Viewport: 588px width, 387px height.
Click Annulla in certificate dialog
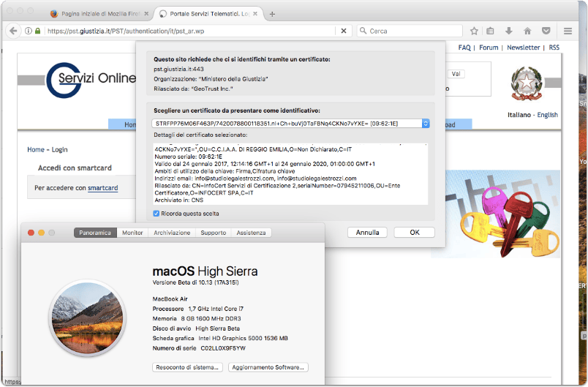pos(367,232)
